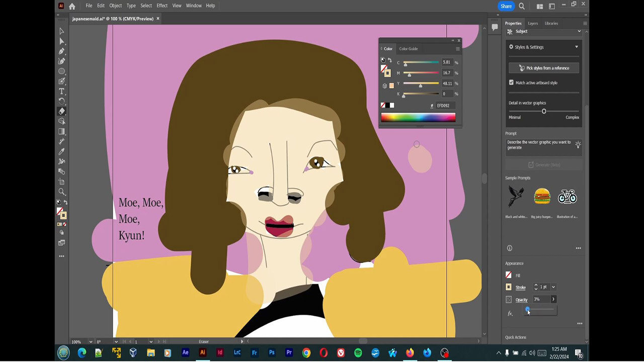Select the Gradient tool
Screen dimensions: 644x362
(x=62, y=132)
